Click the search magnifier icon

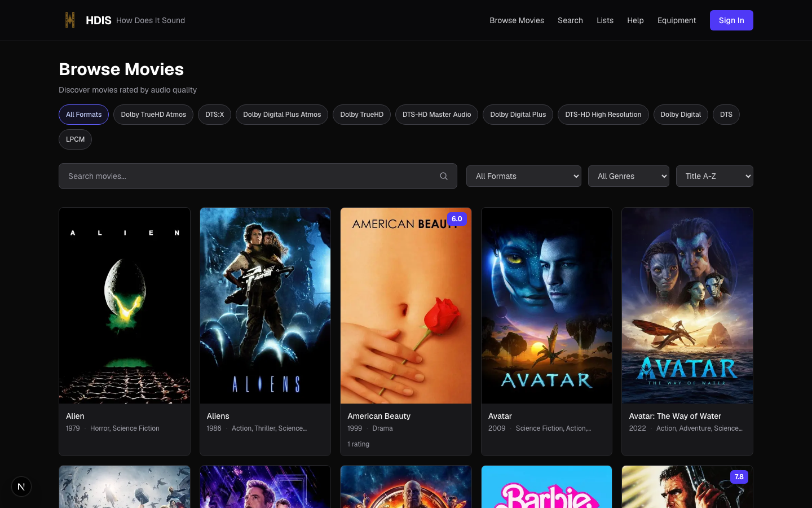point(444,176)
